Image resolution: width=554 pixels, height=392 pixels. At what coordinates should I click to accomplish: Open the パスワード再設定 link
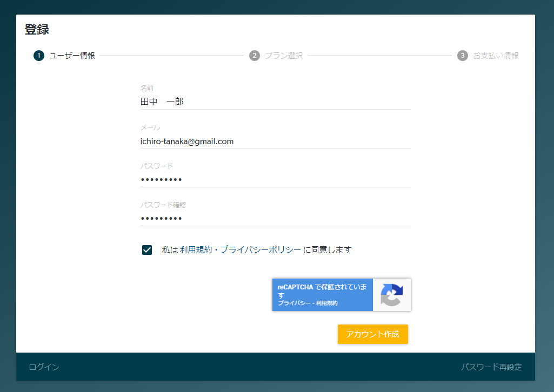pyautogui.click(x=491, y=367)
